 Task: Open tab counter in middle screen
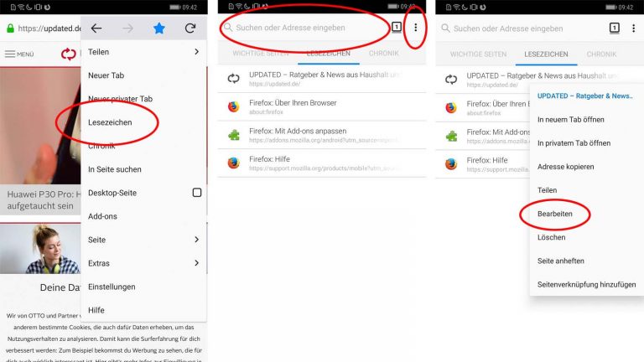[x=397, y=27]
